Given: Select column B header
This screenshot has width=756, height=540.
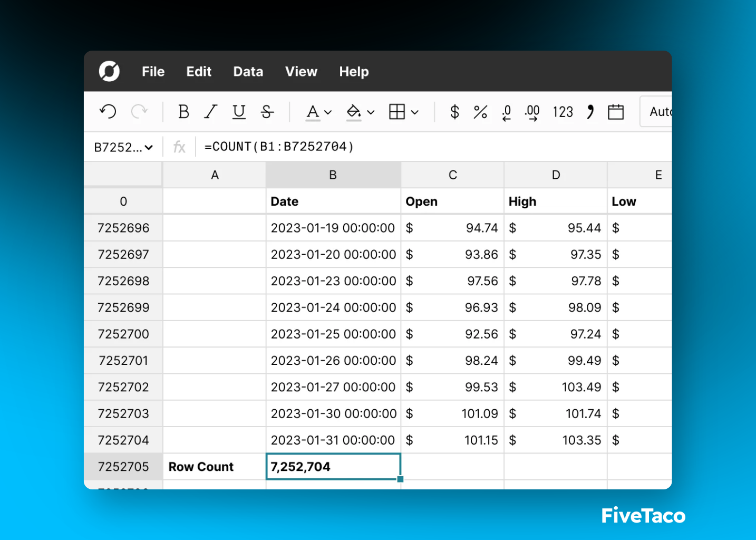Looking at the screenshot, I should click(333, 175).
